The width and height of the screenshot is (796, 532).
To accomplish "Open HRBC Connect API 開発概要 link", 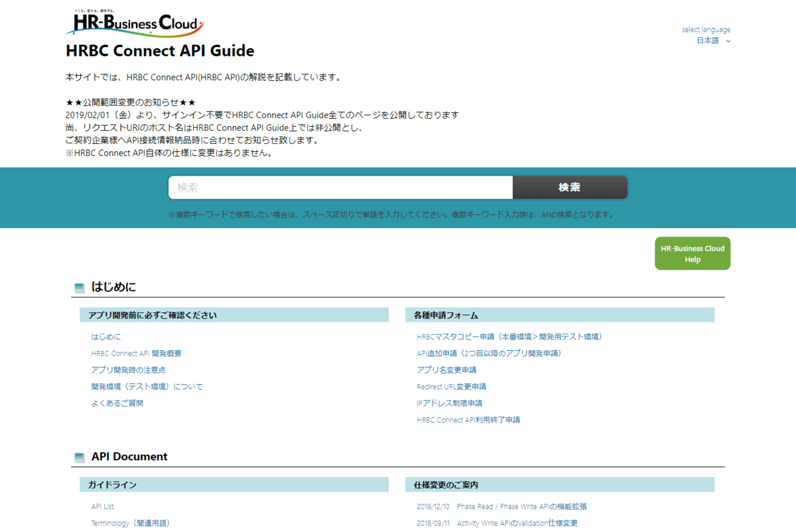I will (136, 354).
